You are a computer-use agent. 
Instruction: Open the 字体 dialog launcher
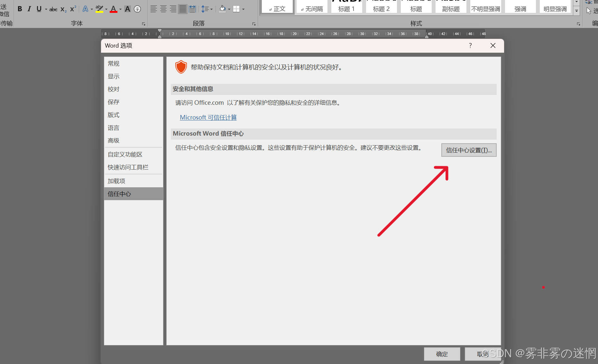(143, 24)
